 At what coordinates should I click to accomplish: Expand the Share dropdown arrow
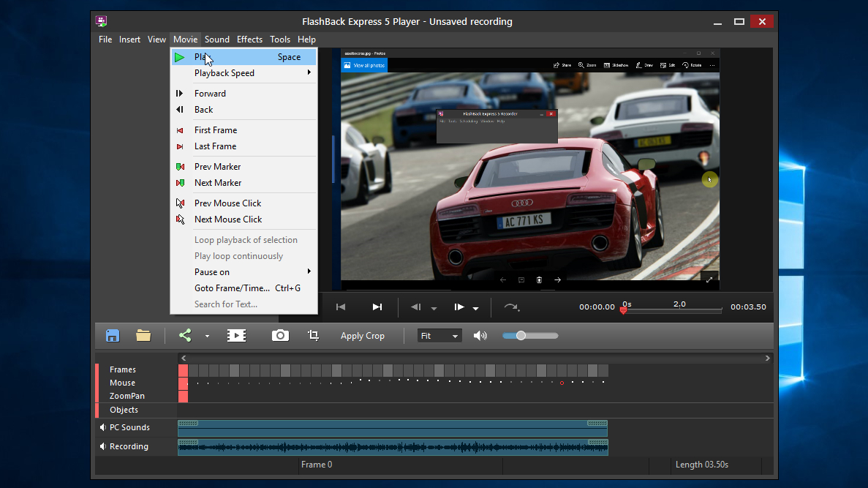click(x=207, y=337)
